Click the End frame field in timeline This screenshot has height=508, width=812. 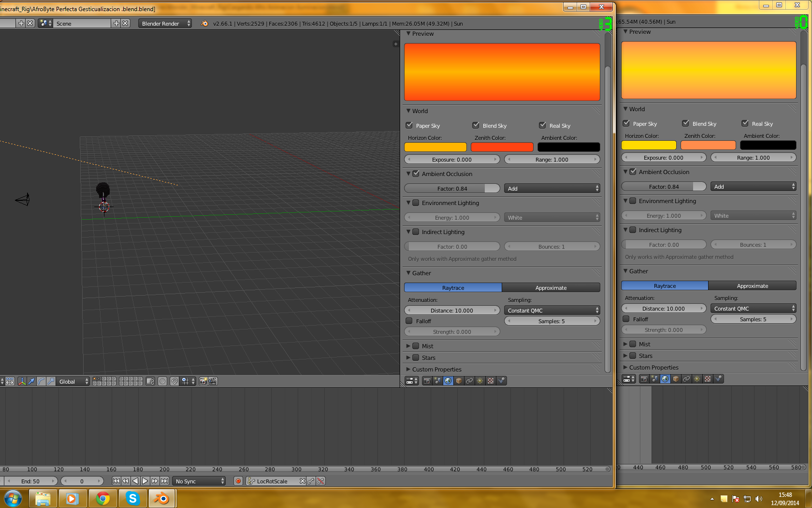(30, 481)
